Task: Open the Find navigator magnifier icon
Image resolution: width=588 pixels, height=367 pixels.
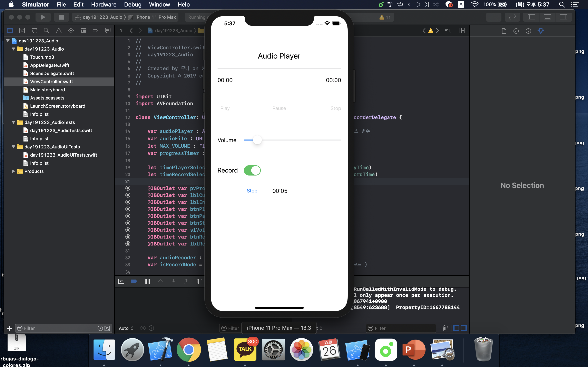Action: (46, 31)
